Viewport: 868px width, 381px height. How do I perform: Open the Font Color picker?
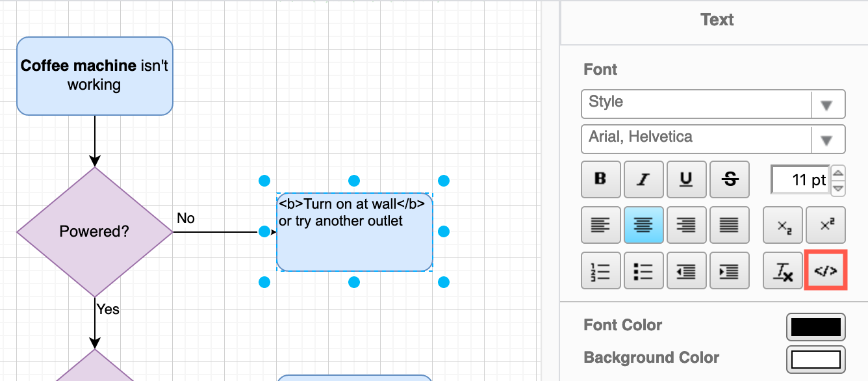click(816, 326)
